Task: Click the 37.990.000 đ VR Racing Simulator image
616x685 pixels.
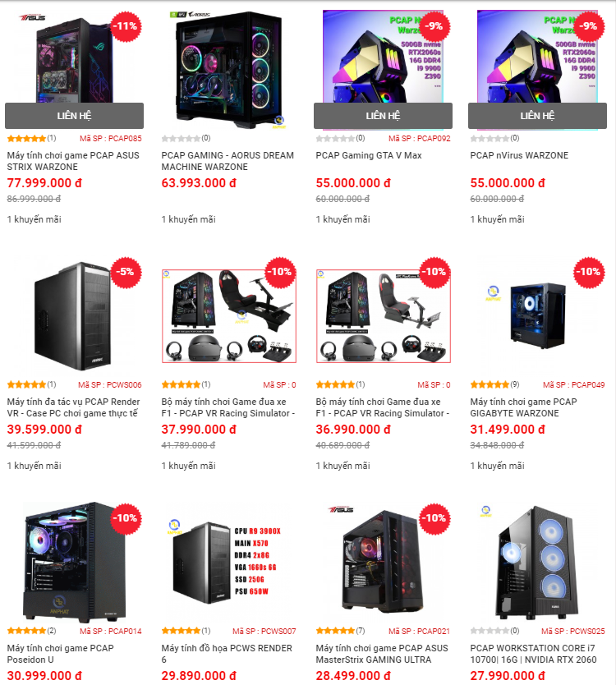Action: point(229,316)
